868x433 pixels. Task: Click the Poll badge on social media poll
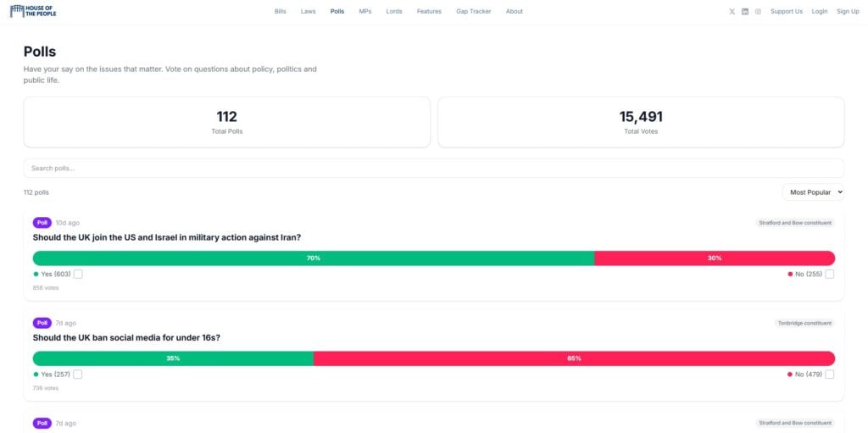pos(42,323)
